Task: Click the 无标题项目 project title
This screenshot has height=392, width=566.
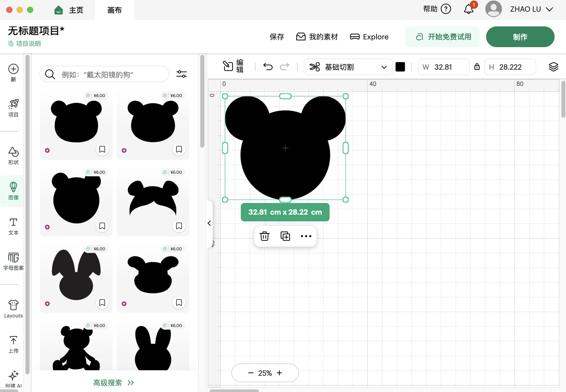Action: [36, 31]
